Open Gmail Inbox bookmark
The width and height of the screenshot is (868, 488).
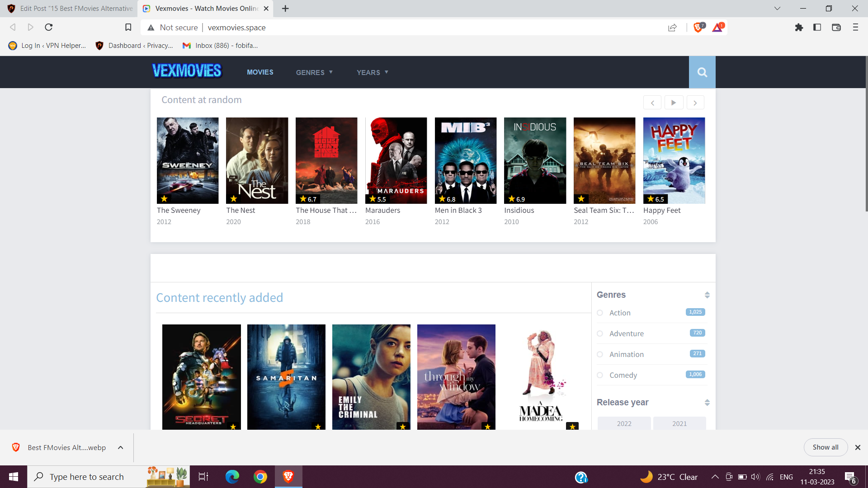tap(220, 46)
